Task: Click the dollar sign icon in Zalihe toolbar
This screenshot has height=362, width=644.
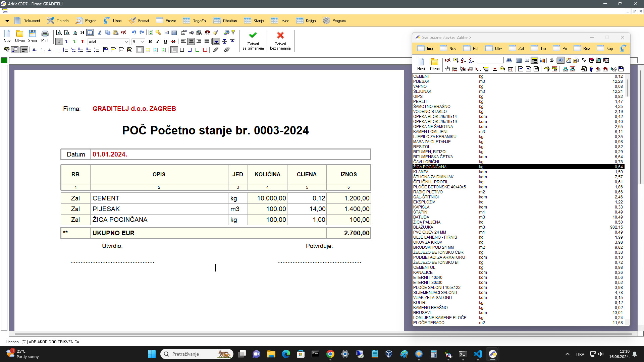Action: [x=552, y=60]
